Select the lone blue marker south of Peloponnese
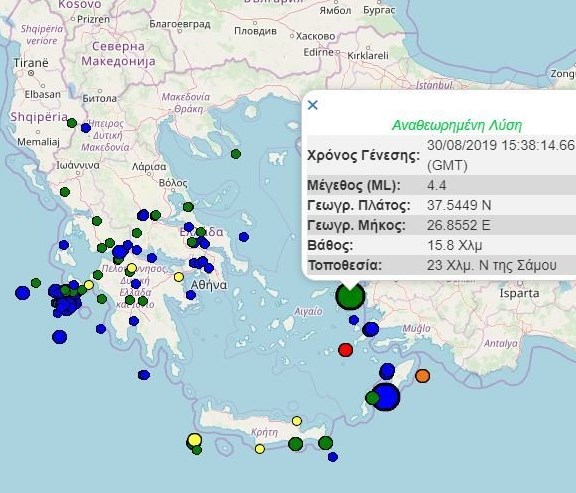This screenshot has height=493, width=576. pyautogui.click(x=144, y=375)
